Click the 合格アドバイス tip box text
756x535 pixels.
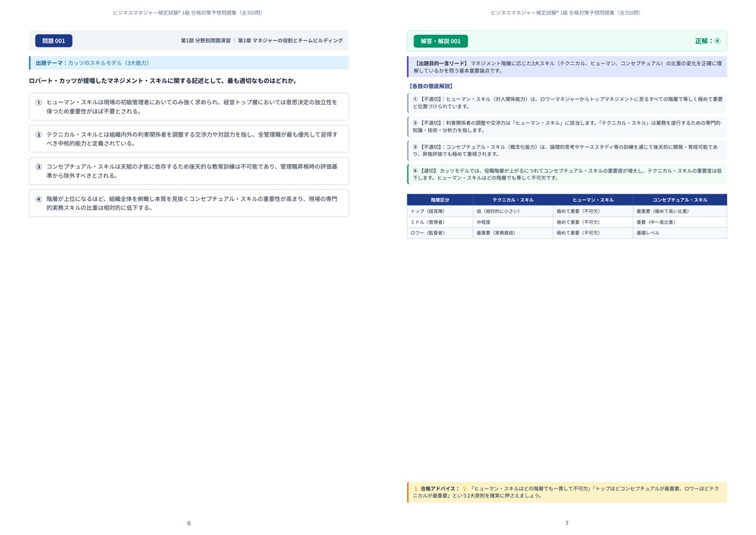pos(567,492)
